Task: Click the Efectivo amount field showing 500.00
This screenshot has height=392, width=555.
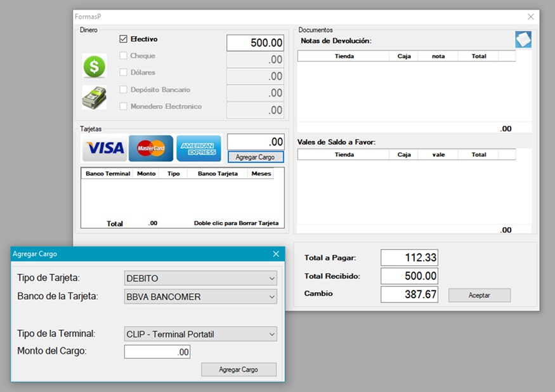Action: click(255, 43)
